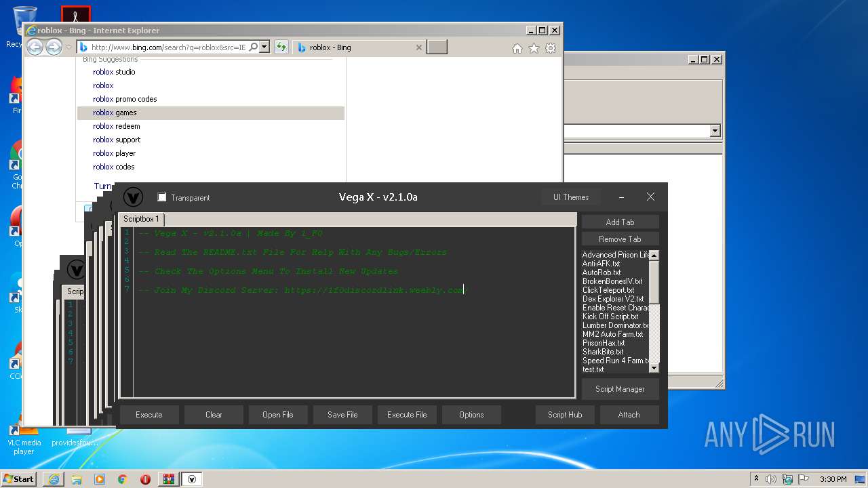
Task: Click Vega X taskbar icon
Action: click(x=192, y=479)
